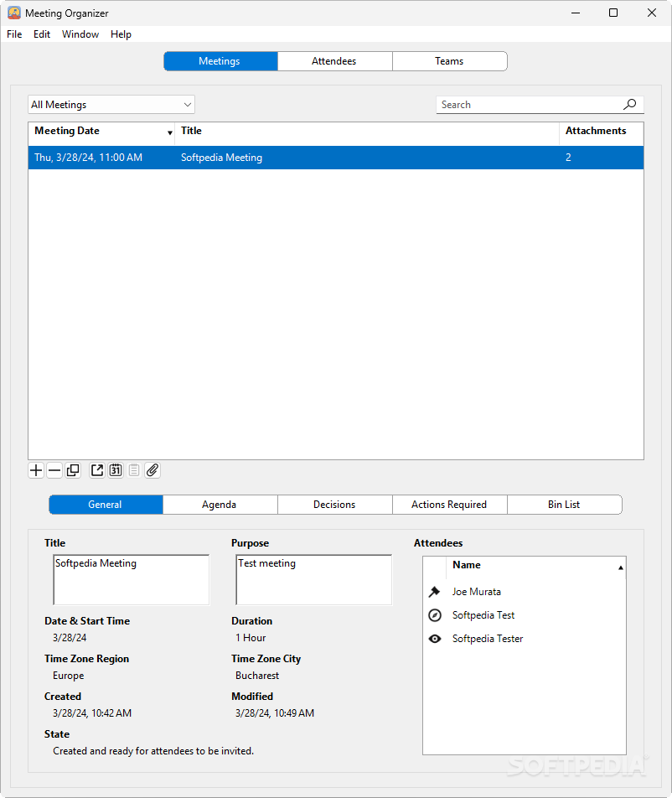Open the File menu
This screenshot has width=672, height=798.
pyautogui.click(x=14, y=34)
